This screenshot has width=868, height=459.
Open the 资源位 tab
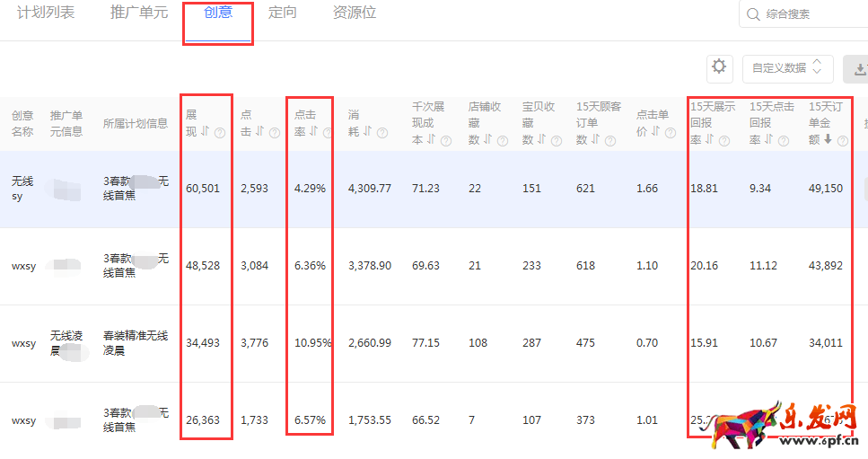(354, 13)
